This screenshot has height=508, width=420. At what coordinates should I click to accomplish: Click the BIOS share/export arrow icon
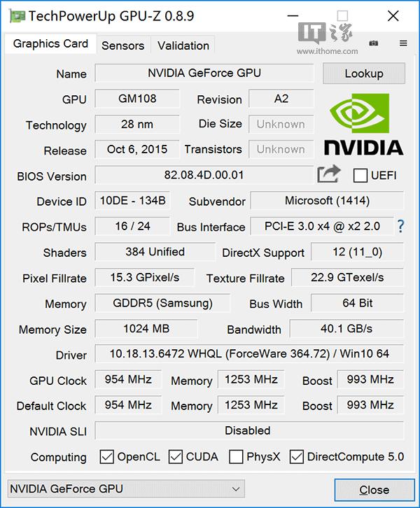(x=328, y=174)
